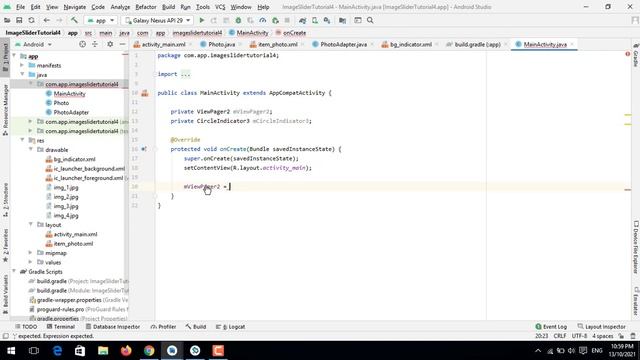Click the Save All toolbar icon

(19, 20)
